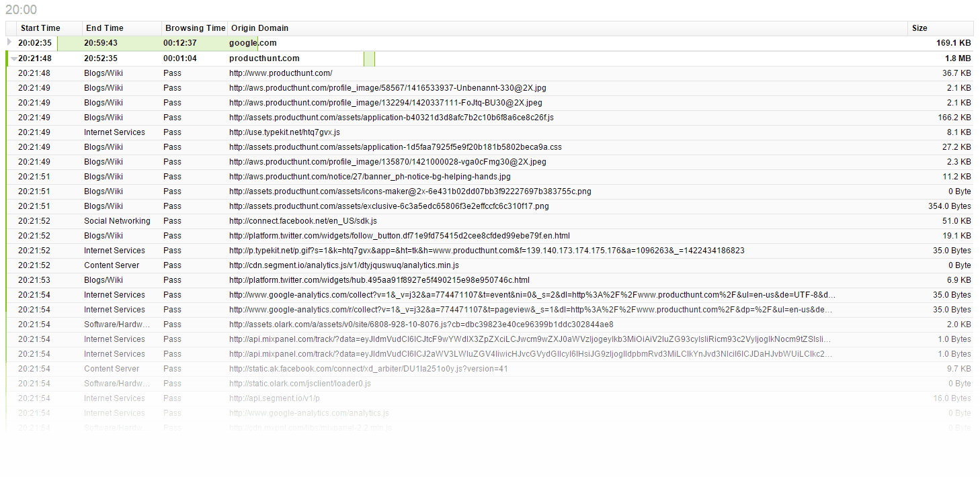Select the exclusive-6c3a5edc png asset URL
The height and width of the screenshot is (477, 980).
(389, 206)
